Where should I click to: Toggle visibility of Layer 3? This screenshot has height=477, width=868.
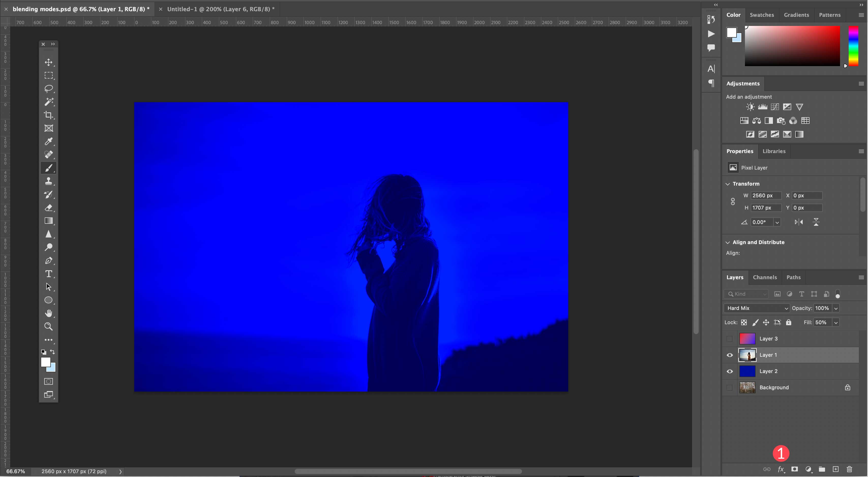pyautogui.click(x=730, y=338)
